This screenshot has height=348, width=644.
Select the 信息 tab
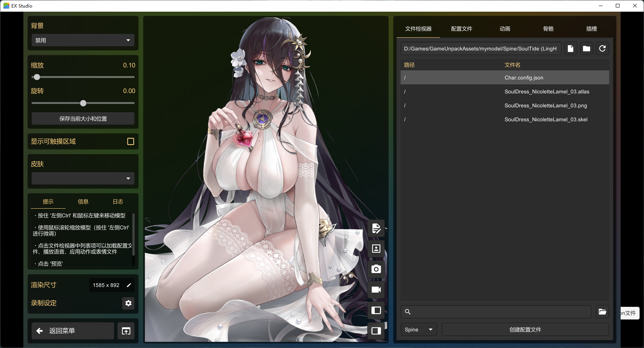pyautogui.click(x=83, y=202)
